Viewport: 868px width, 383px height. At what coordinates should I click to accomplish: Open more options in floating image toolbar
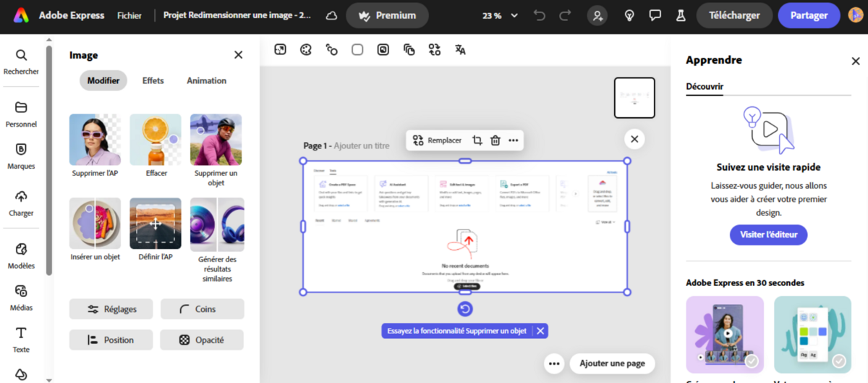514,140
